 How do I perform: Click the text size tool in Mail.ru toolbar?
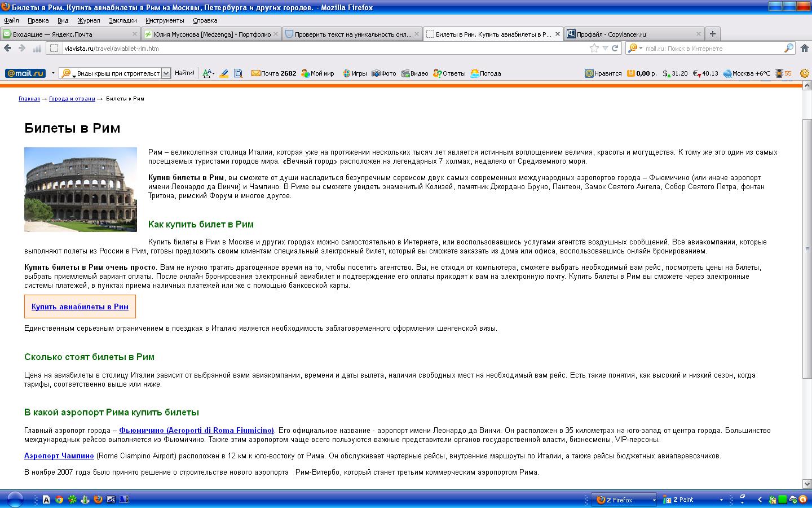(208, 73)
